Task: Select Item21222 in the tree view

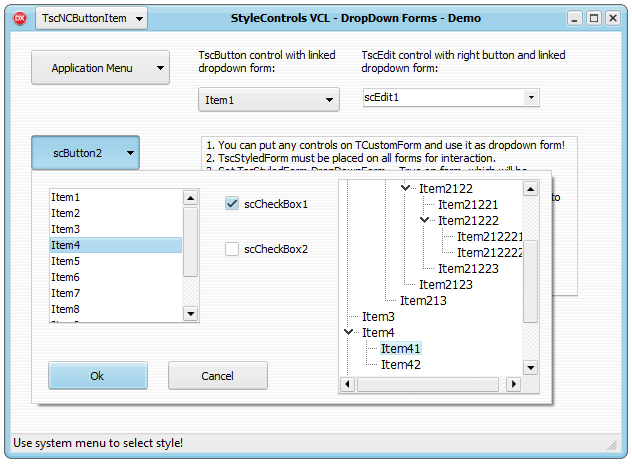Action: [468, 221]
